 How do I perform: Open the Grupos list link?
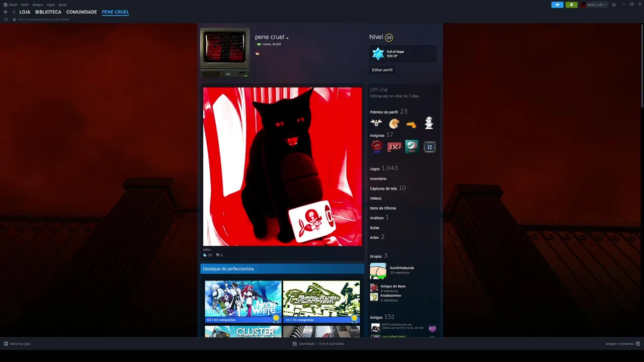tap(376, 256)
